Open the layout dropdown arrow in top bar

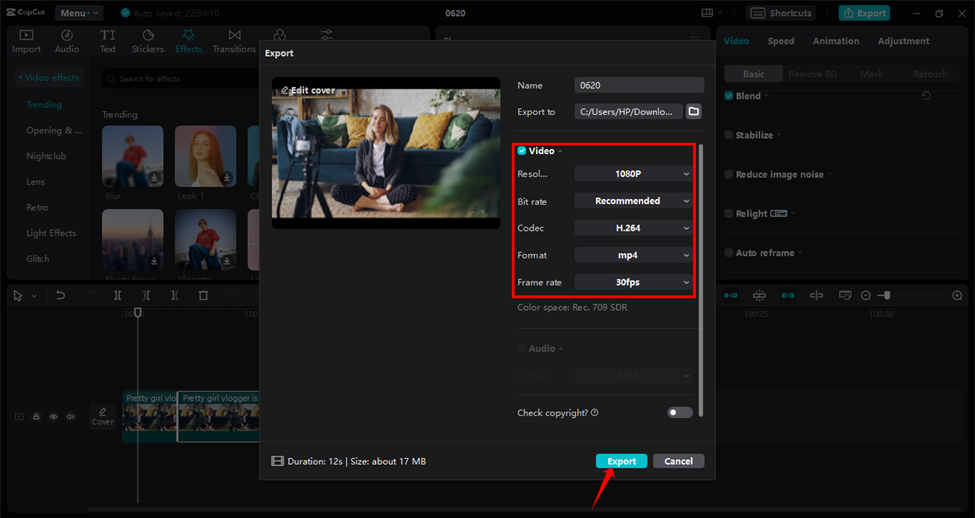click(x=720, y=13)
